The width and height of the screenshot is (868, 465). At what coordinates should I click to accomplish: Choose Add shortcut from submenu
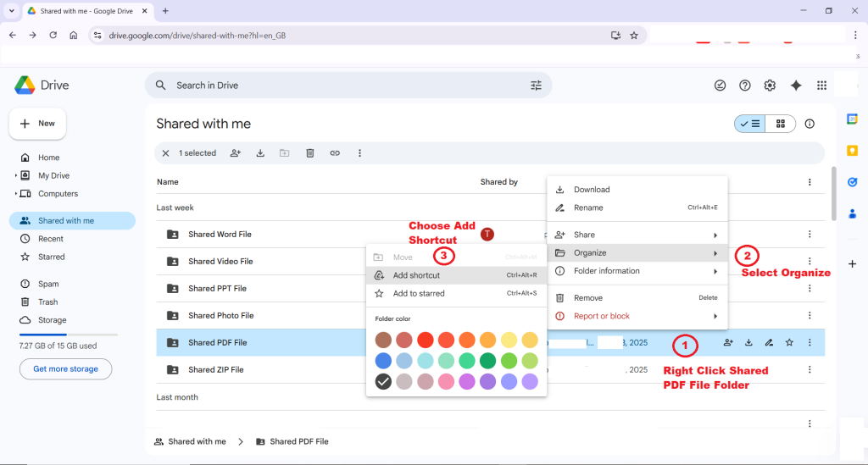416,275
